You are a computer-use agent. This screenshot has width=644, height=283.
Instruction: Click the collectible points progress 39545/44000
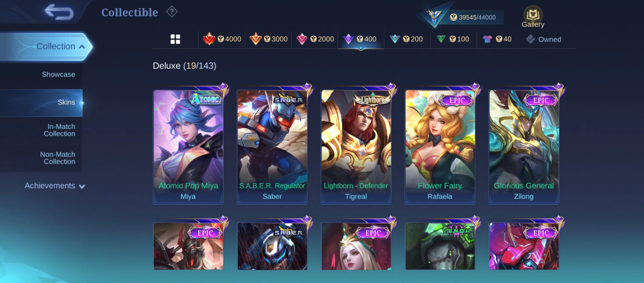pyautogui.click(x=473, y=17)
